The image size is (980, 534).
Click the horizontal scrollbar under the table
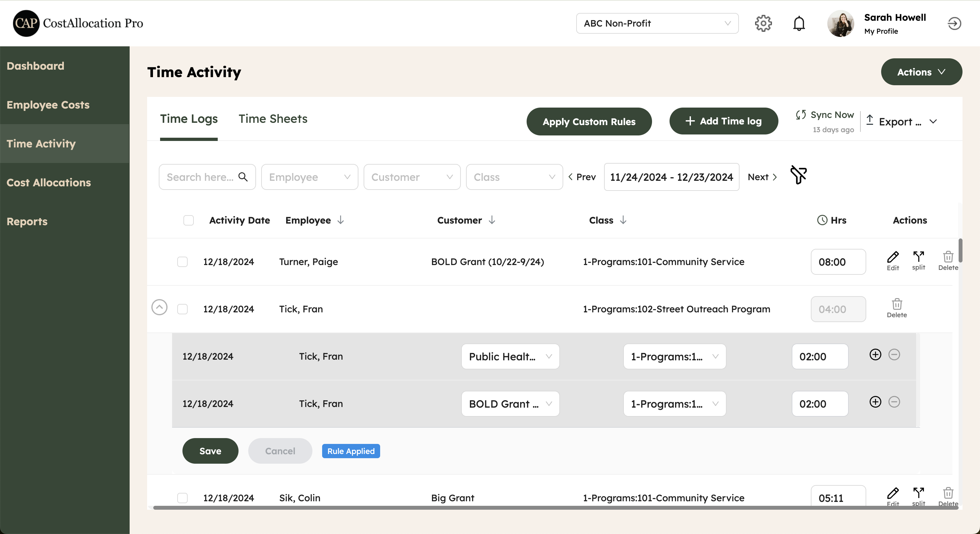coord(555,507)
